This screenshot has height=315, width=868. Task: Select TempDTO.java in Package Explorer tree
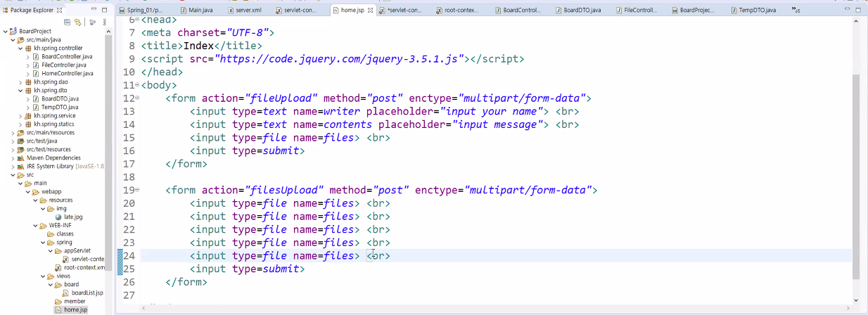[60, 108]
